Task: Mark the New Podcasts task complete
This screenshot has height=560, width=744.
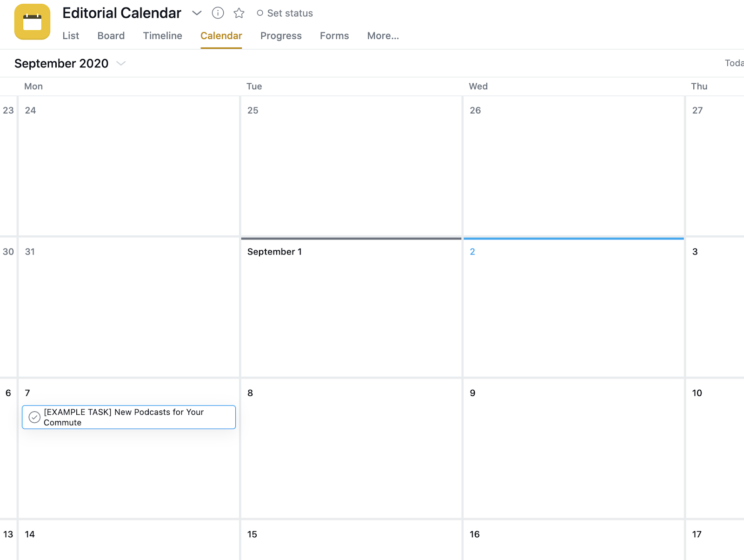Action: tap(34, 417)
